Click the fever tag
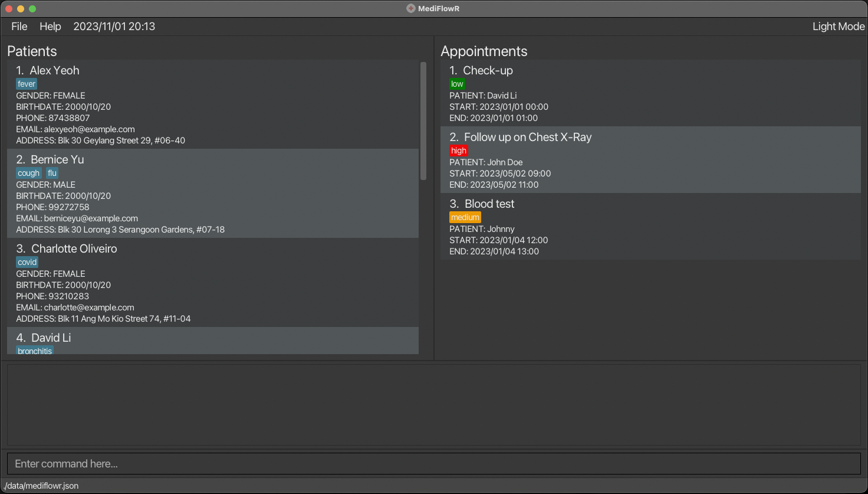The width and height of the screenshot is (868, 494). coord(27,84)
